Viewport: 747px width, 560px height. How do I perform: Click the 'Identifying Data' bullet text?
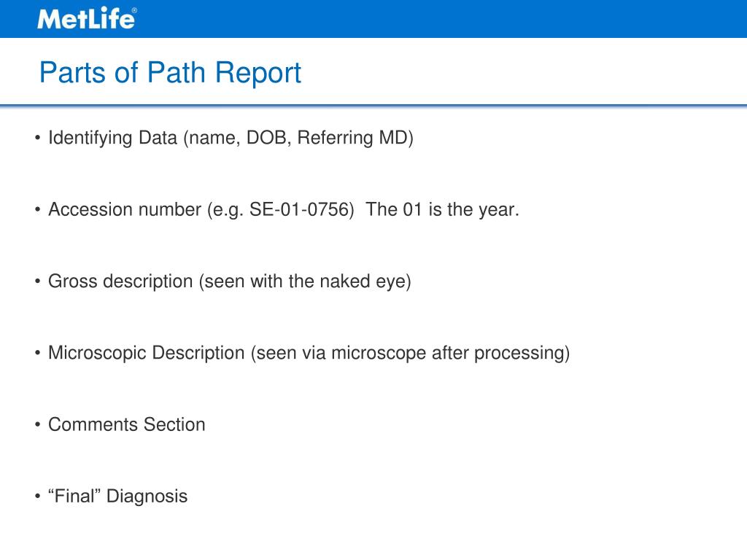[231, 138]
